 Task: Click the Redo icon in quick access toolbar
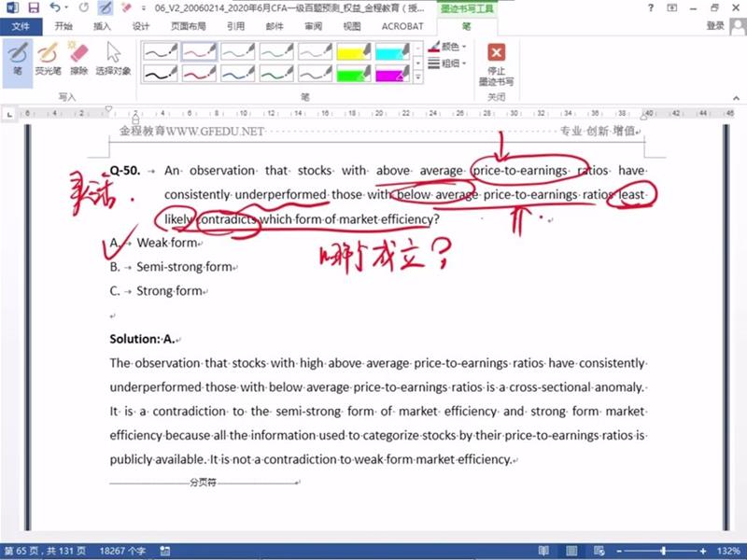(84, 7)
